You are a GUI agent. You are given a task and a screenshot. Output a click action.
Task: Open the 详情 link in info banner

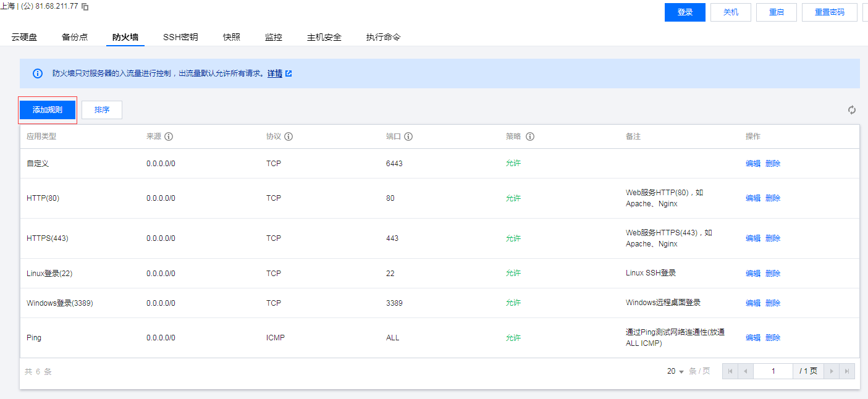[275, 73]
